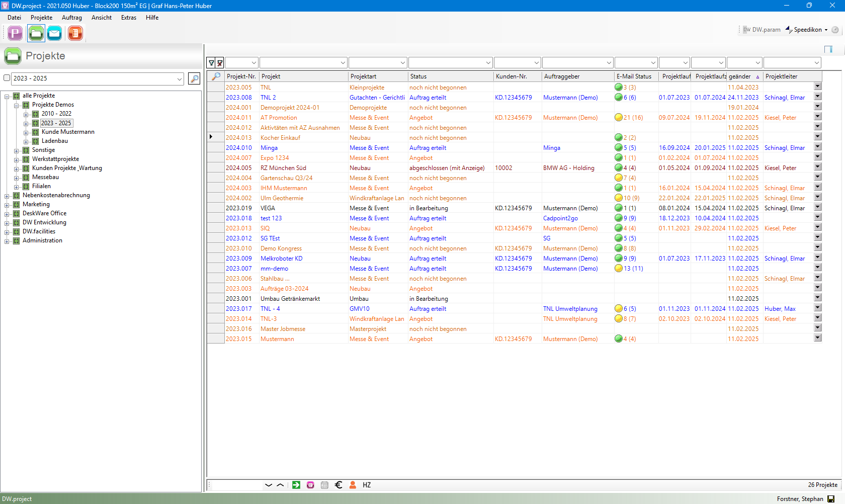Viewport: 845px width, 504px height.
Task: Click the magnifier icon in the table header
Action: (216, 76)
